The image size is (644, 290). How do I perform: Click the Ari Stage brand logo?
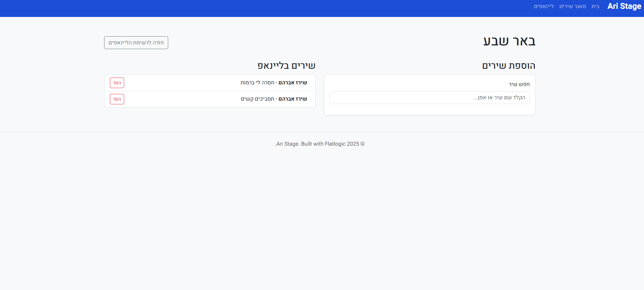click(x=624, y=6)
